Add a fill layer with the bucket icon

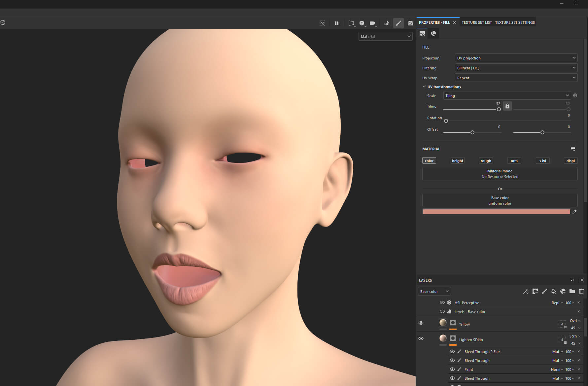(554, 291)
